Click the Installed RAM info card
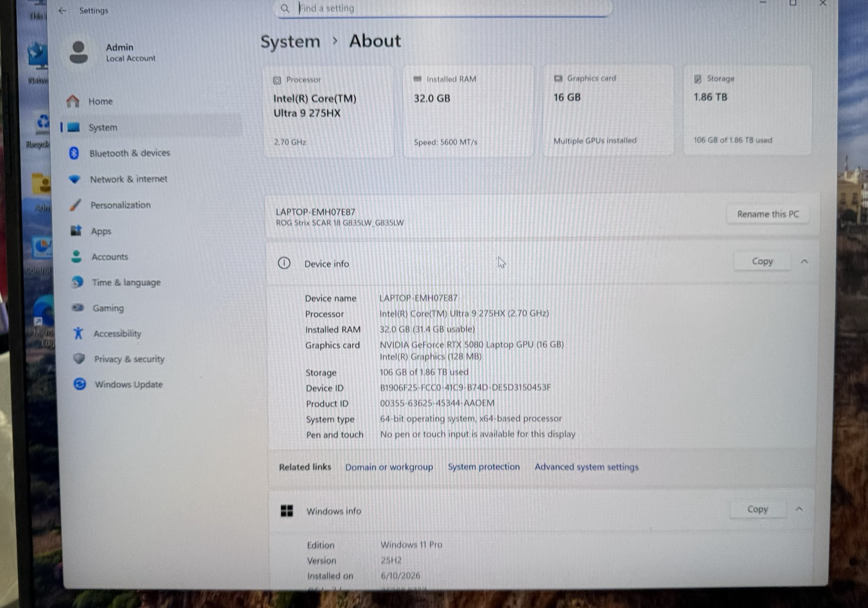This screenshot has height=608, width=868. click(x=468, y=111)
